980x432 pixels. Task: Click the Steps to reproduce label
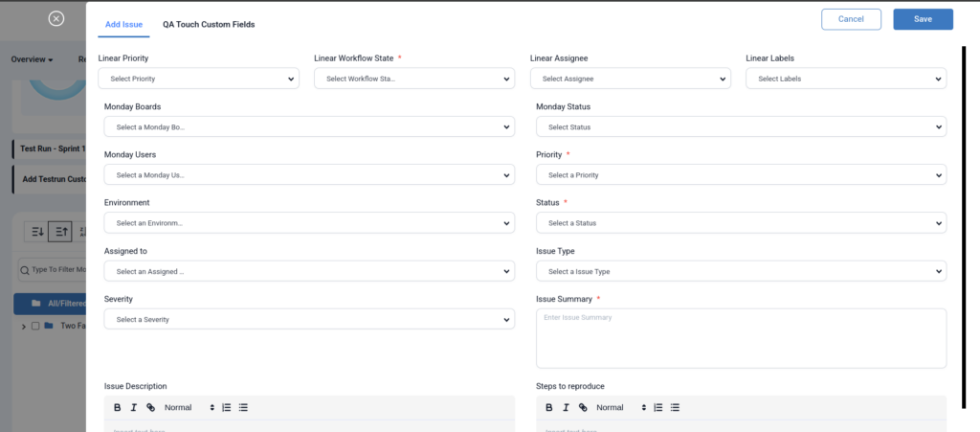(x=570, y=386)
